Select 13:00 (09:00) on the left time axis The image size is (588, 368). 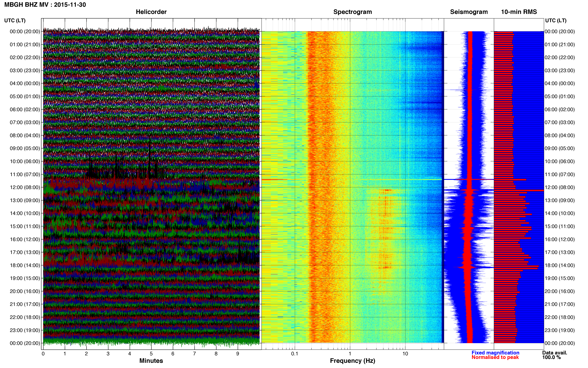[x=25, y=200]
